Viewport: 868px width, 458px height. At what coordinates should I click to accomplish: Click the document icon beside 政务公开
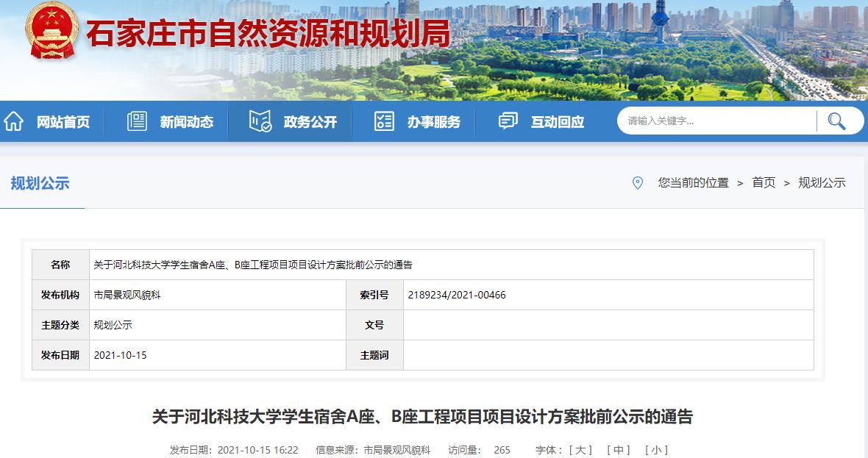(x=259, y=122)
